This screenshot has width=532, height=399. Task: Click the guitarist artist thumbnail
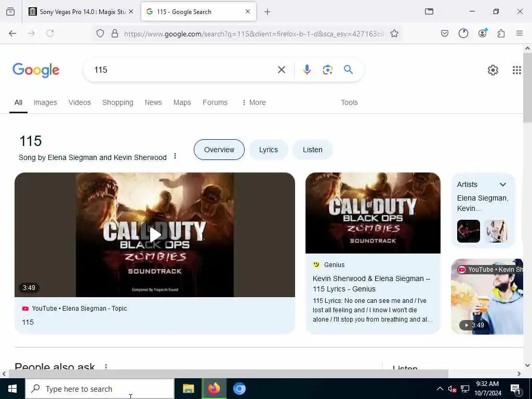468,231
